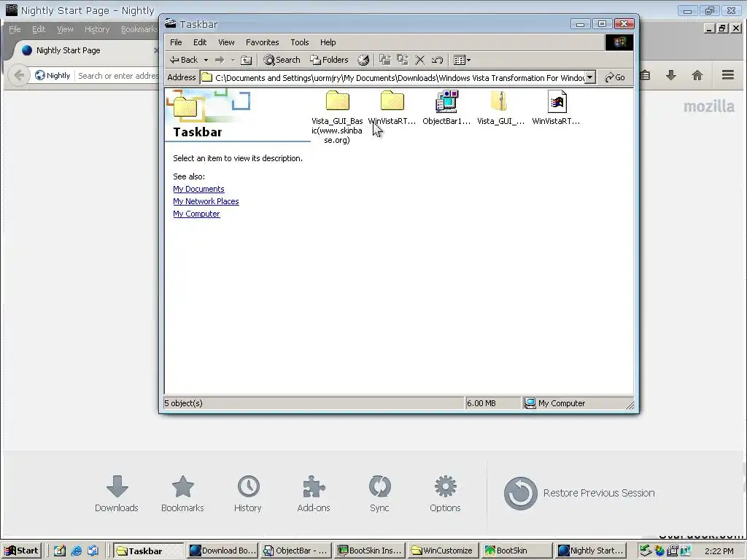This screenshot has width=747, height=560.
Task: Click the Windows flag throbber logo
Action: (619, 42)
